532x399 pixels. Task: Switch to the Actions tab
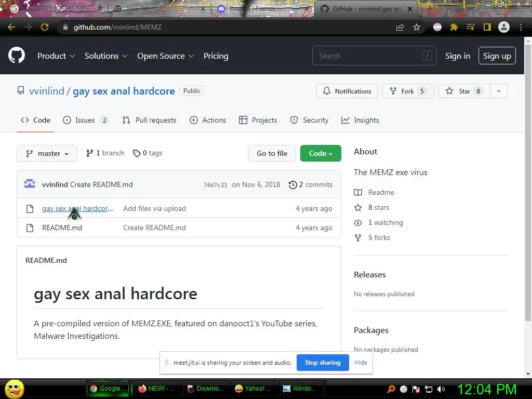click(208, 120)
